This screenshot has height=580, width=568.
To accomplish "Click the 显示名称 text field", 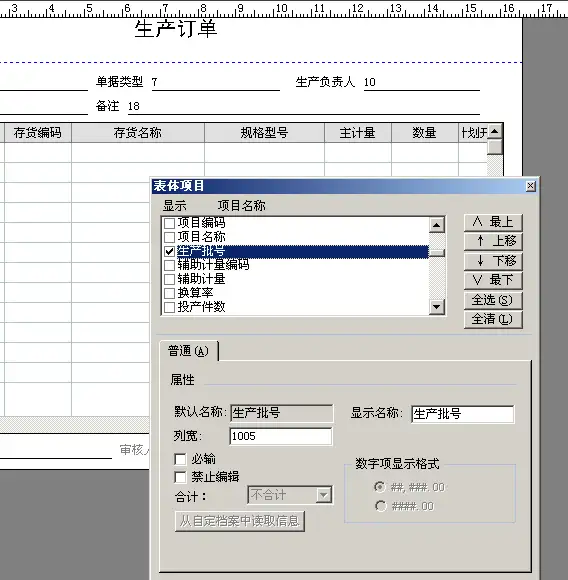I will pyautogui.click(x=463, y=414).
